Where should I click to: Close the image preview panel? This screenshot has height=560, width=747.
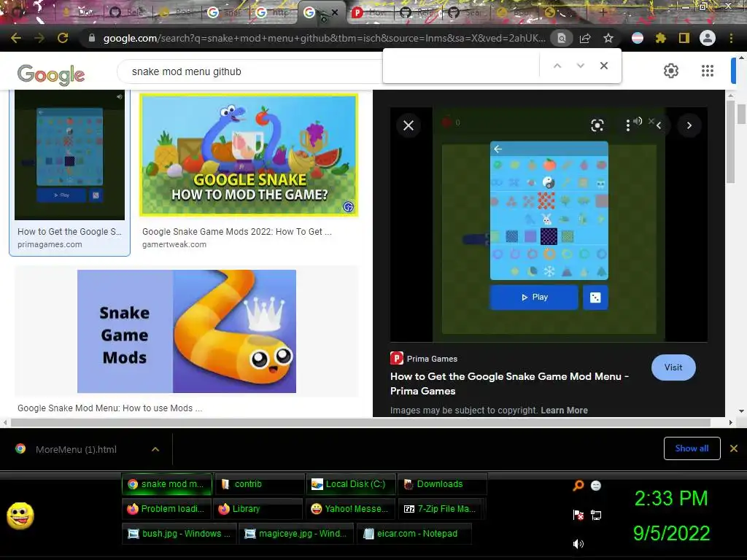point(409,125)
